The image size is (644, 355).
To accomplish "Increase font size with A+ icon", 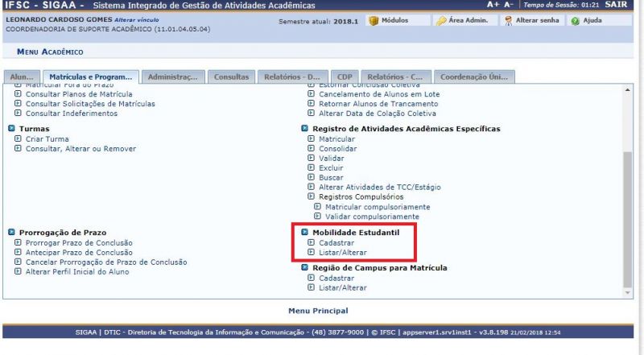I will point(493,5).
